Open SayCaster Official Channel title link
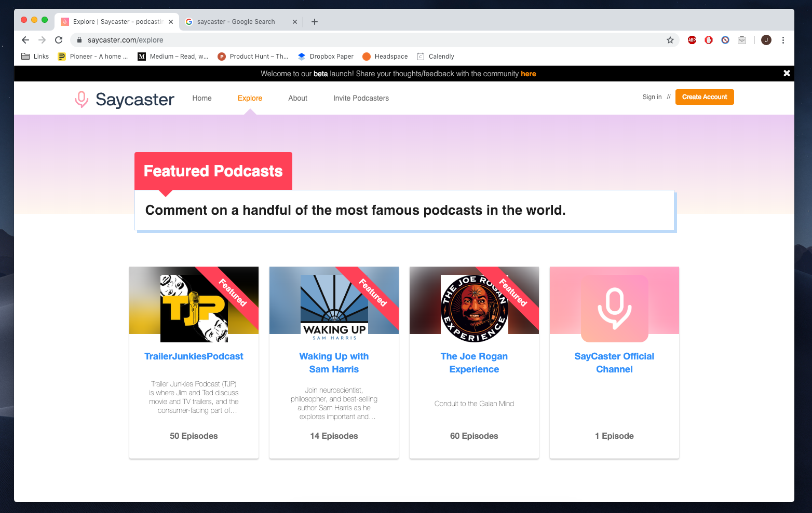The width and height of the screenshot is (812, 513). click(614, 363)
